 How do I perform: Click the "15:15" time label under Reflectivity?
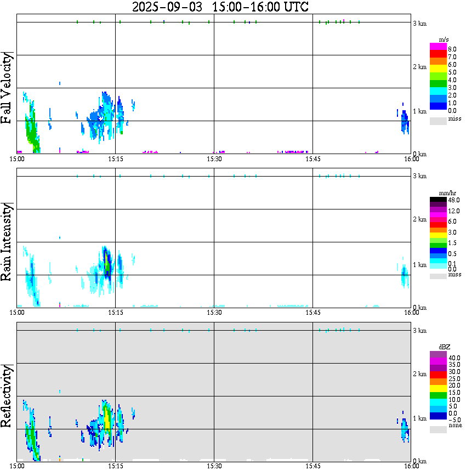pyautogui.click(x=115, y=466)
